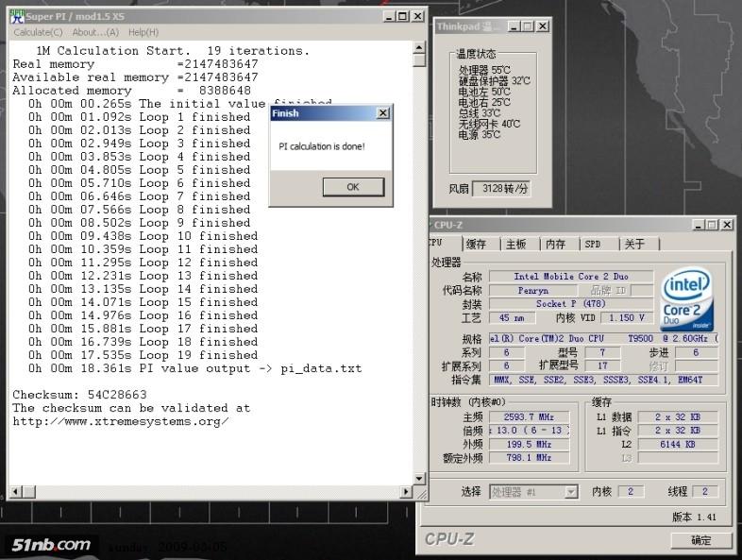Click the Super PI title bar icon

point(16,16)
